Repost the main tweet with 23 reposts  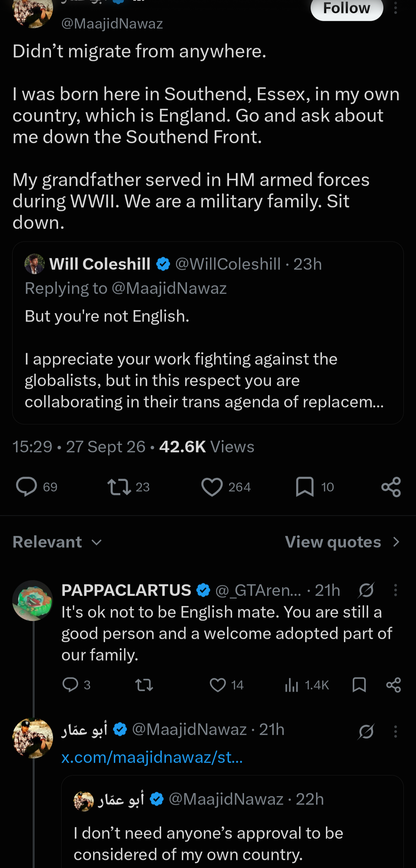click(119, 487)
